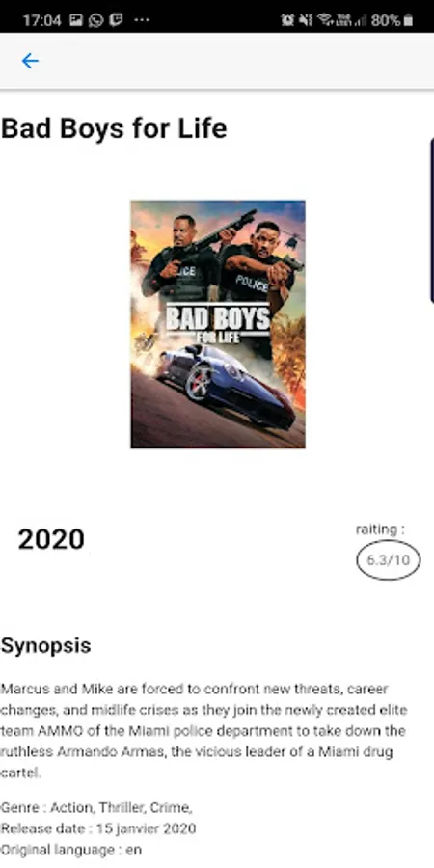This screenshot has width=434, height=868.
Task: Tap the dark edge panel handle on right
Action: click(431, 220)
